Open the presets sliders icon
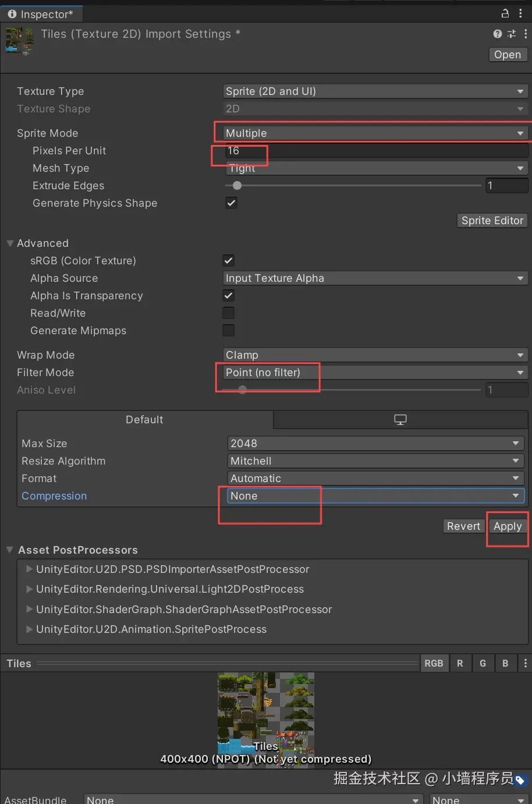The height and width of the screenshot is (804, 532). point(512,34)
